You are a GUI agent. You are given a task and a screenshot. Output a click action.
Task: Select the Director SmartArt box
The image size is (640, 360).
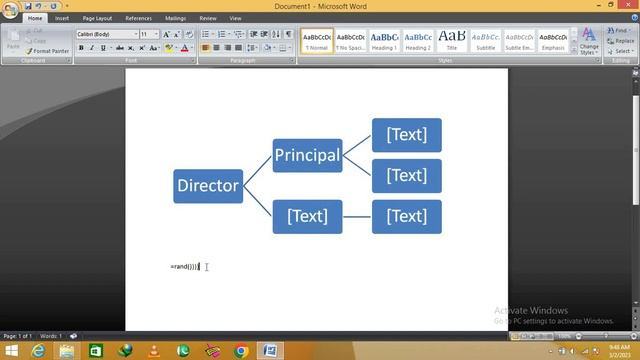pyautogui.click(x=208, y=186)
